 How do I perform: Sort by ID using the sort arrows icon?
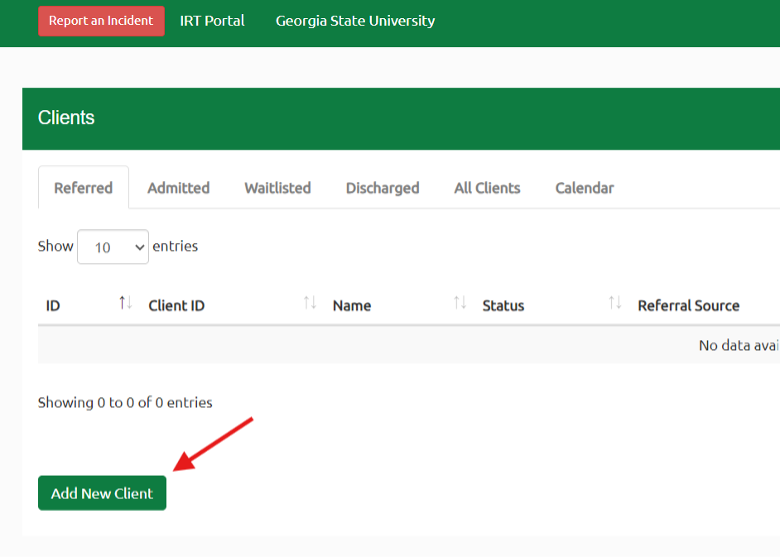pyautogui.click(x=125, y=303)
